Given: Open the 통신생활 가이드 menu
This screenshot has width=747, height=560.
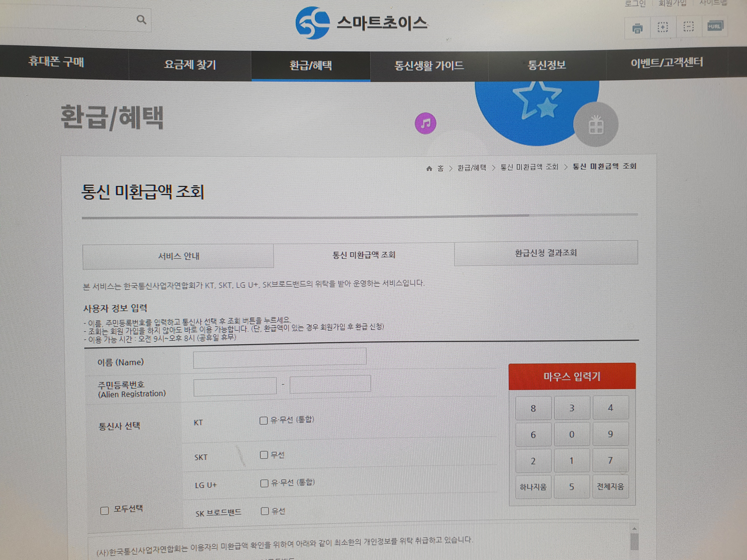Looking at the screenshot, I should coord(429,65).
